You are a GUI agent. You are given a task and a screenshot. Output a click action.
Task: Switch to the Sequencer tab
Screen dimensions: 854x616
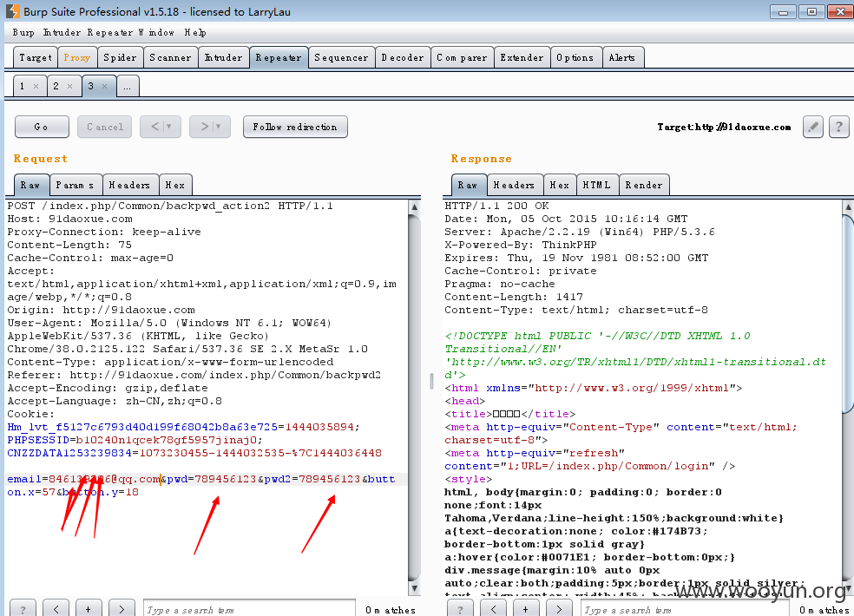point(341,57)
